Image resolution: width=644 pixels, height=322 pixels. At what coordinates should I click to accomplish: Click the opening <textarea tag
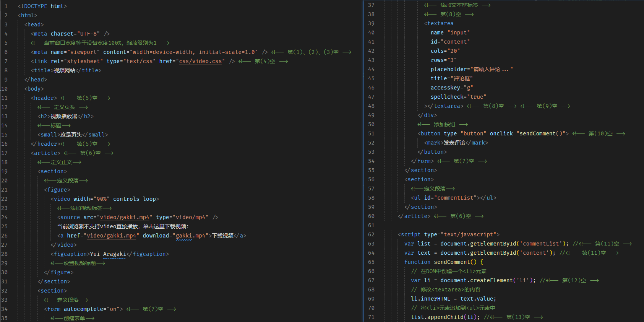click(439, 23)
